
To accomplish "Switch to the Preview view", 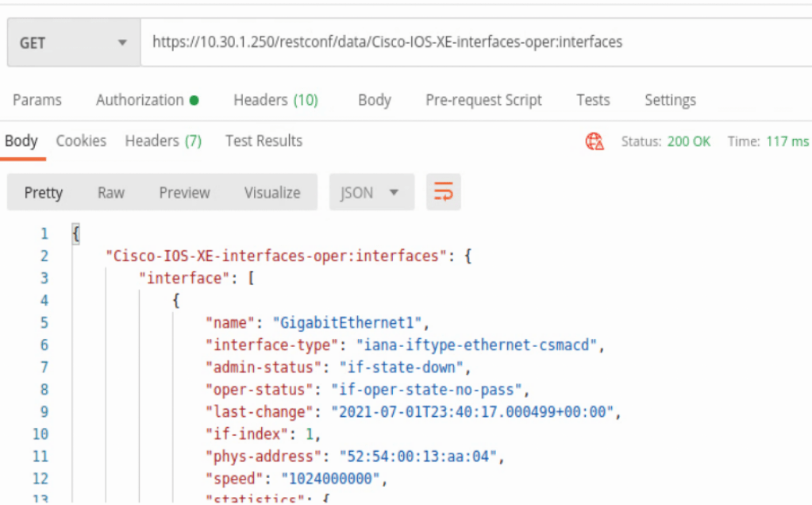I will 184,193.
